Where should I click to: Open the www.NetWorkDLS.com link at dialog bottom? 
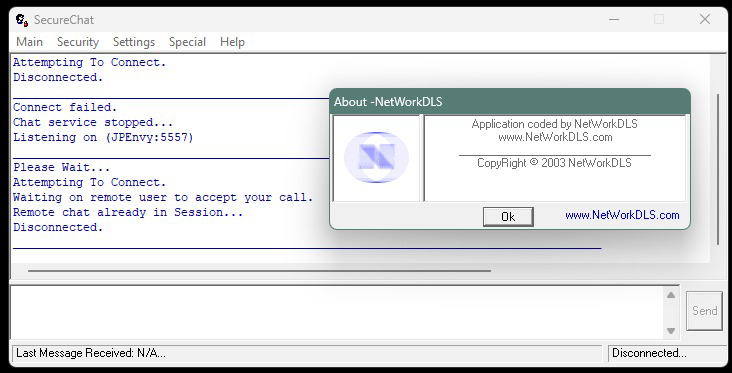tap(622, 215)
